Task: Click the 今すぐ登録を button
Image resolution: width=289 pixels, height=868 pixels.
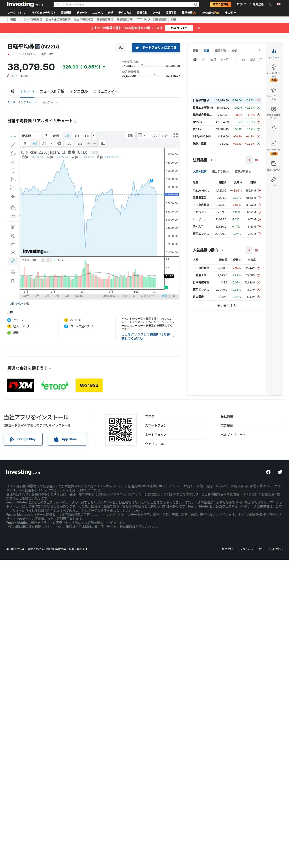Action: tap(220, 4)
